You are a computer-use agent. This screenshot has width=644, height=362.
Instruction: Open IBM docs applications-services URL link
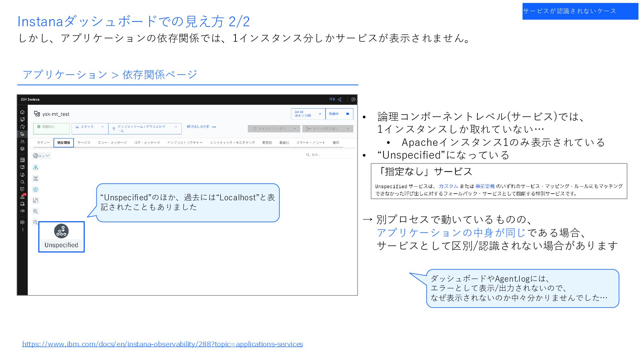[x=163, y=344]
